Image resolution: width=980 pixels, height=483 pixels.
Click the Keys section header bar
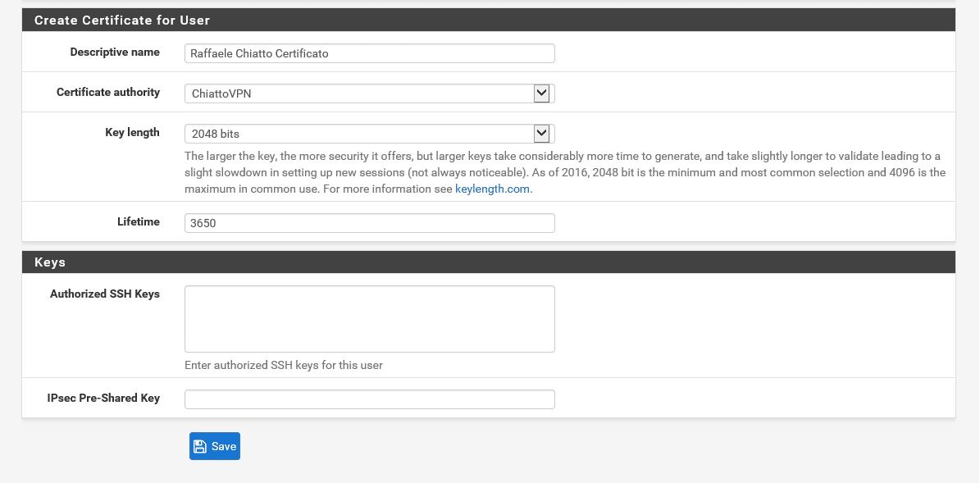click(x=489, y=262)
